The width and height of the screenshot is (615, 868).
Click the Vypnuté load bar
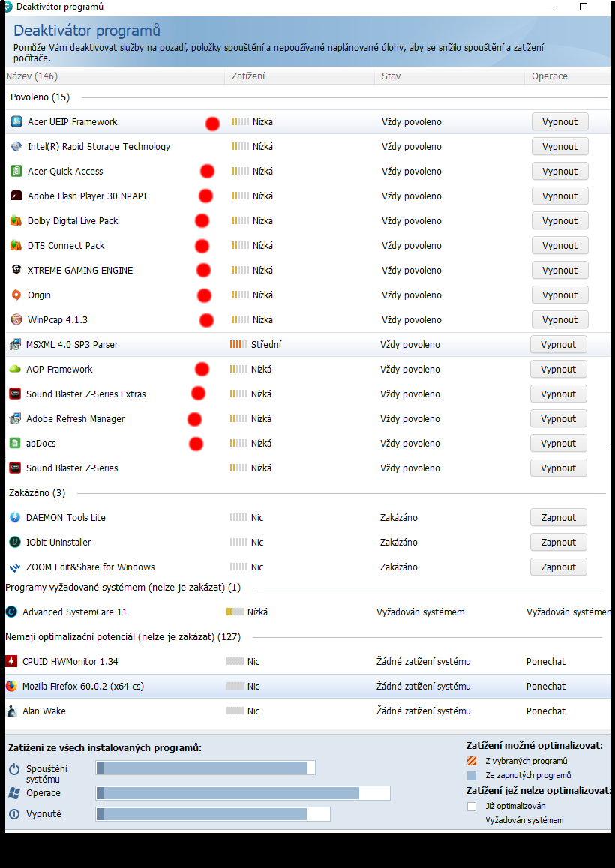point(213,814)
